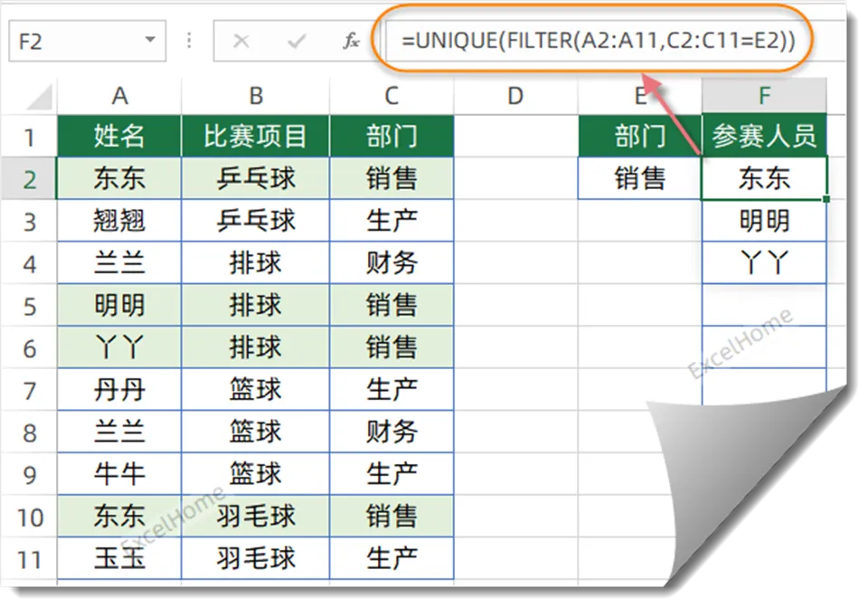Select row 7 header
Viewport: 868px width, 608px height.
(x=29, y=390)
